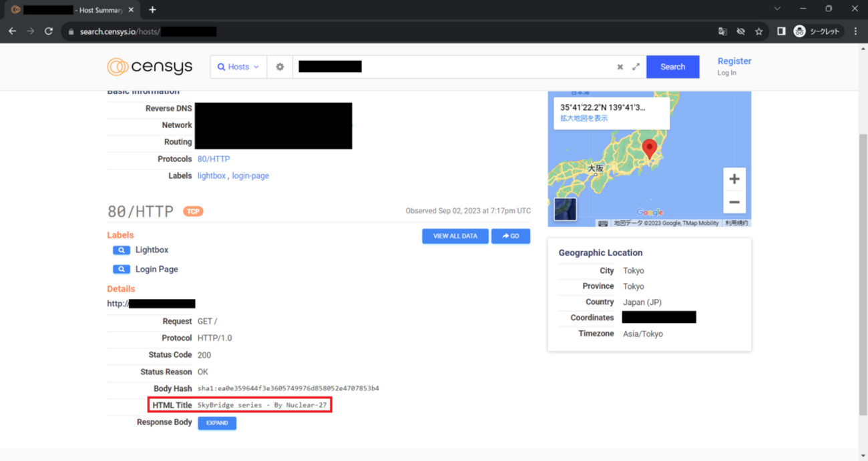Click the TCP badge next to 80/HTTP
868x461 pixels.
[x=193, y=211]
